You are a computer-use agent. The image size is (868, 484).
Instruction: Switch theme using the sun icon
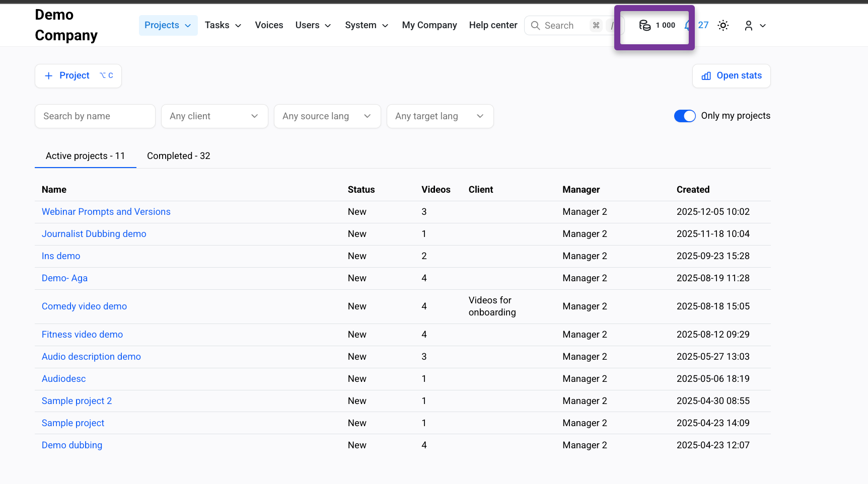point(723,25)
